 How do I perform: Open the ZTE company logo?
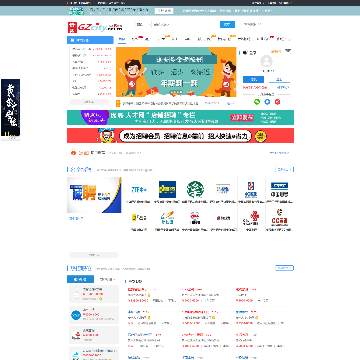[139, 190]
